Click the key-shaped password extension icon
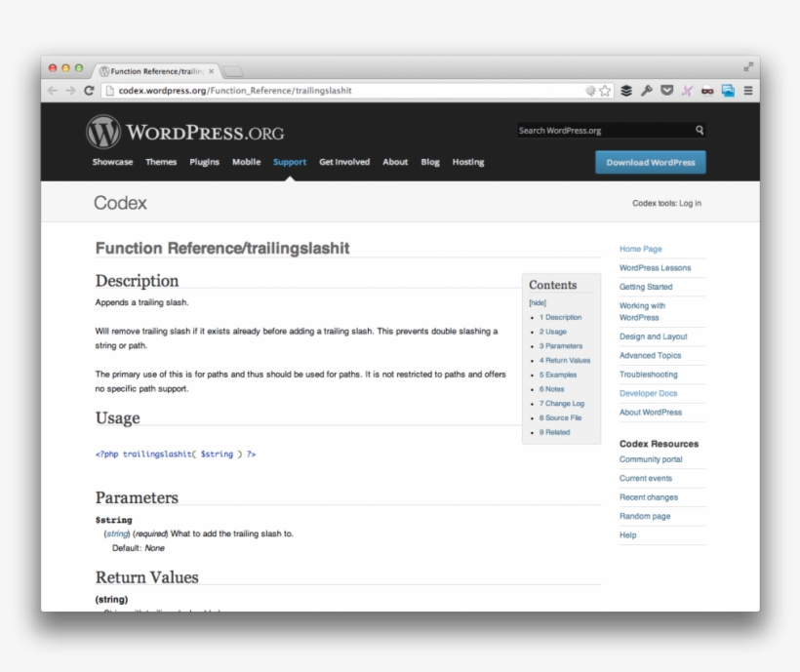 point(647,90)
